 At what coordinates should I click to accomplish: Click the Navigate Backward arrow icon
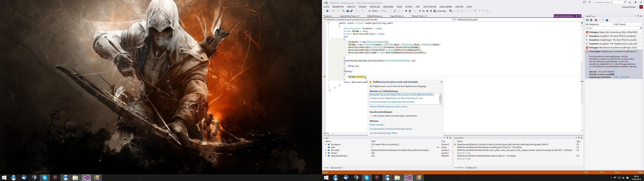[x=328, y=11]
